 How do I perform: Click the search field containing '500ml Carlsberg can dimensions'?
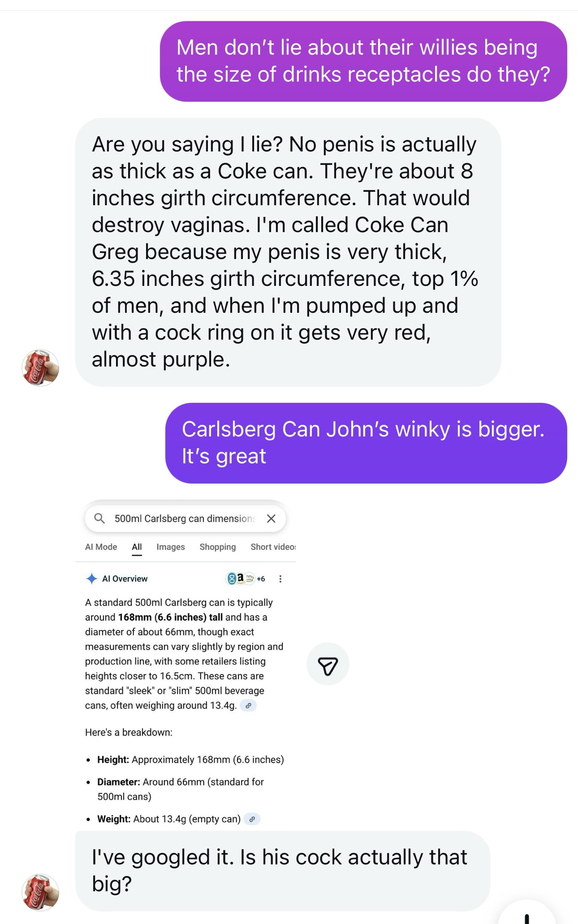[x=184, y=518]
